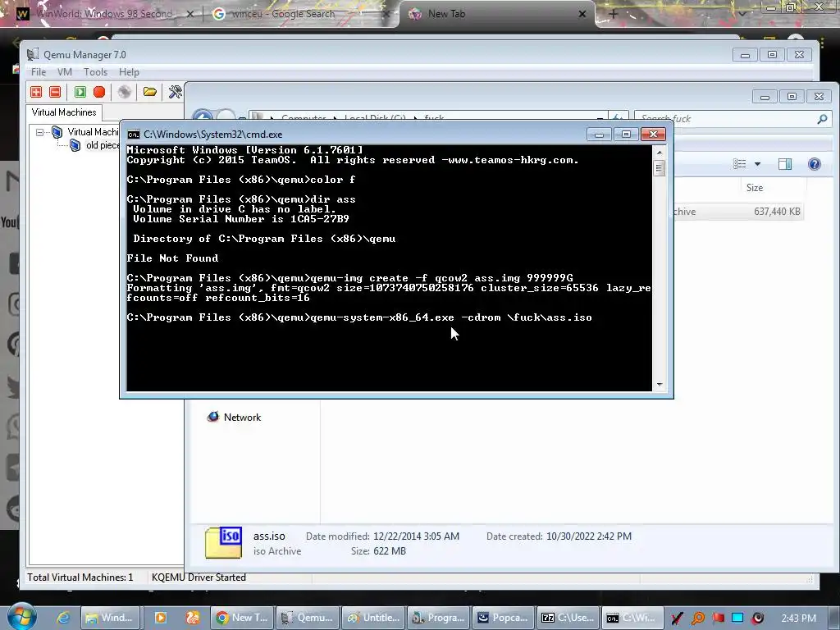Image resolution: width=840 pixels, height=630 pixels.
Task: Click the cmd vertical scrollbar thumb
Action: point(660,168)
